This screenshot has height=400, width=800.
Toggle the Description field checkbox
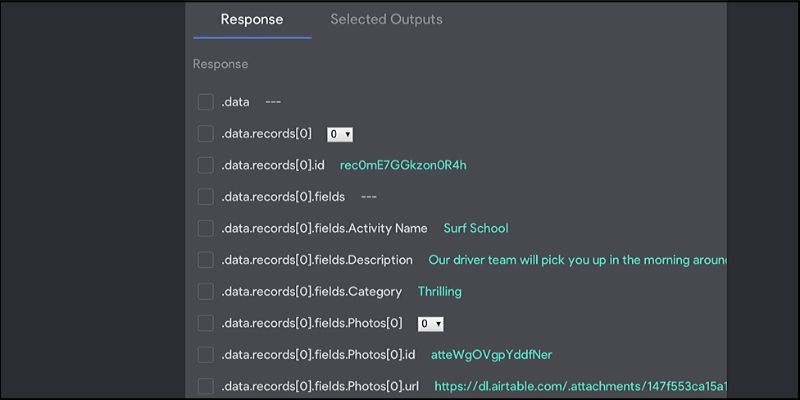pyautogui.click(x=206, y=260)
